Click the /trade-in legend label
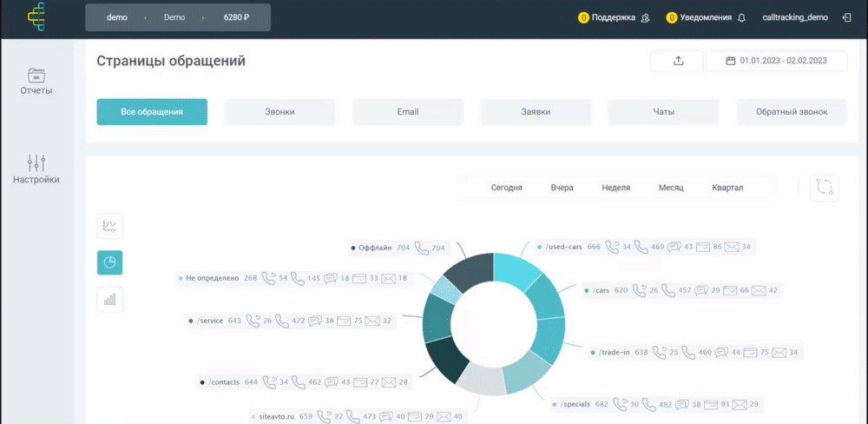Viewport: 868px width, 424px height. click(x=614, y=353)
